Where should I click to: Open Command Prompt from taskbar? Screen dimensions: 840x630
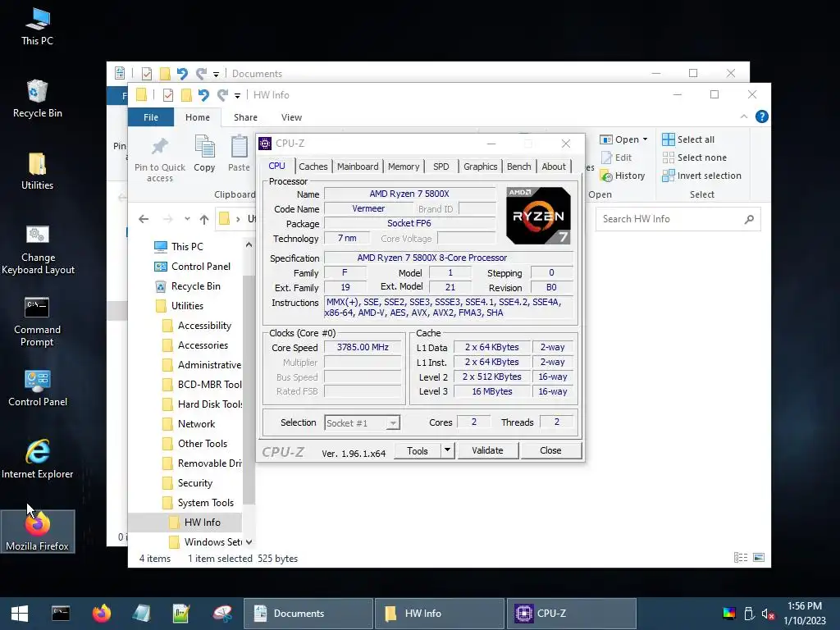point(61,614)
